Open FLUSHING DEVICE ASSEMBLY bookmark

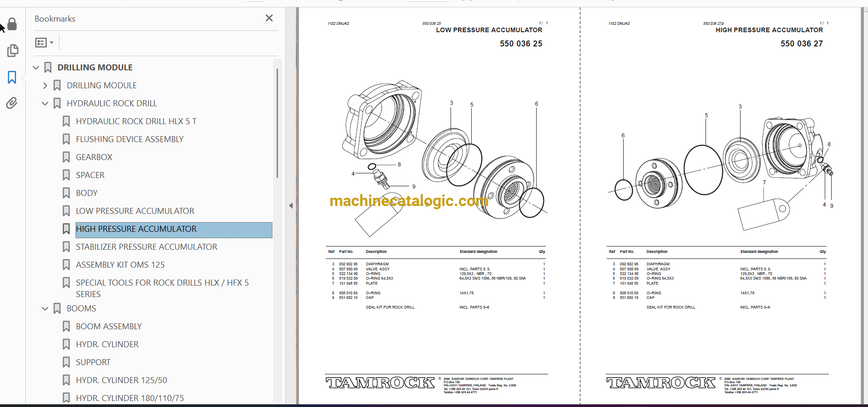[130, 139]
